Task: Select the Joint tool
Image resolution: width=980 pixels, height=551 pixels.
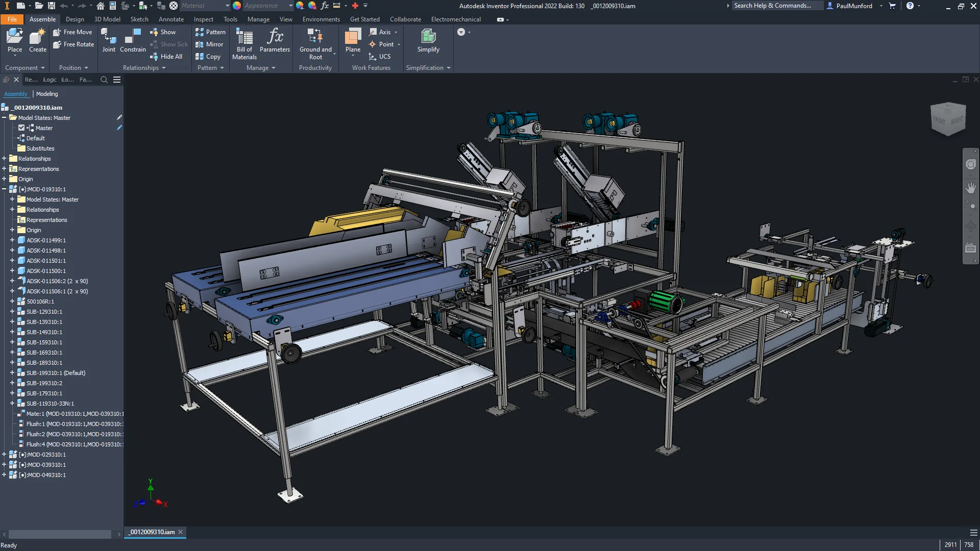Action: 108,40
